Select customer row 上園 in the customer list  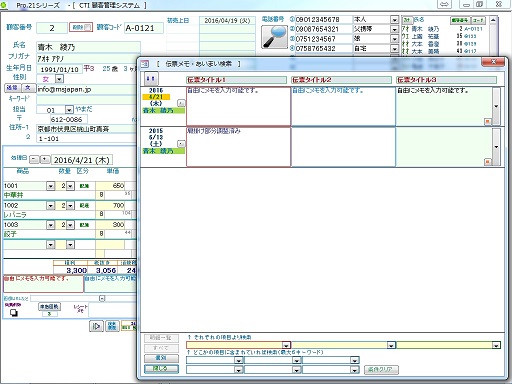(x=442, y=36)
